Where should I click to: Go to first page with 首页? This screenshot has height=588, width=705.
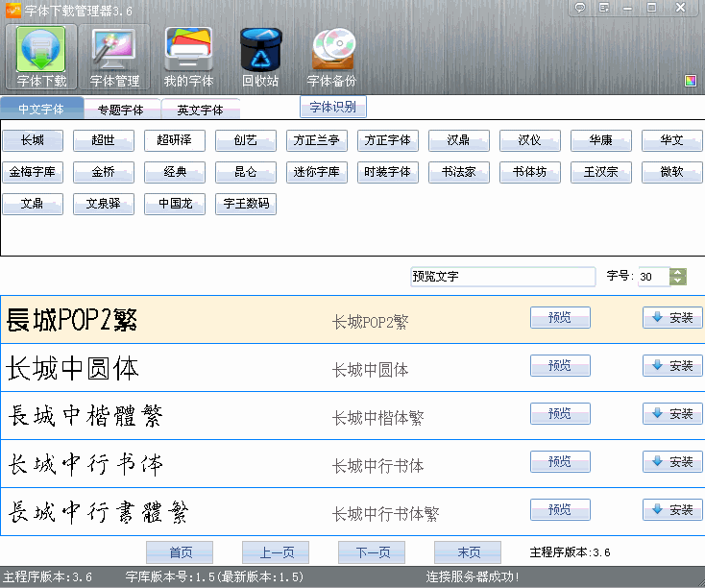[180, 552]
